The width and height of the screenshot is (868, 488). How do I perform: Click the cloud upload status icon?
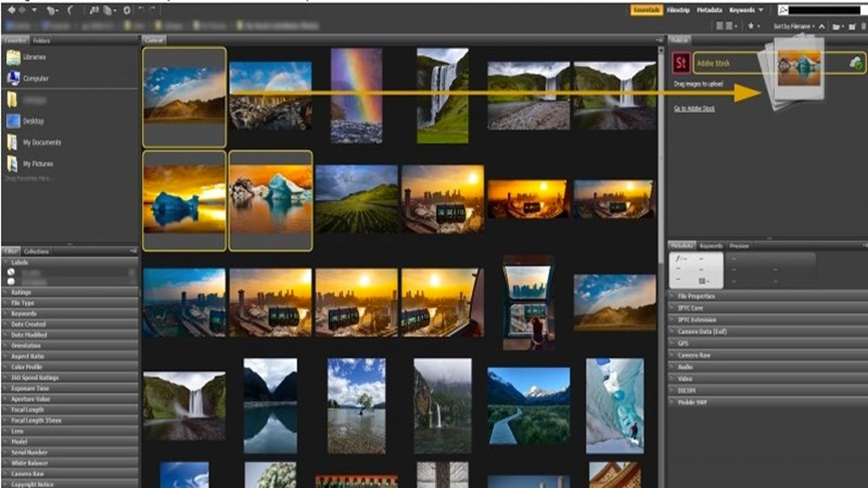(854, 63)
